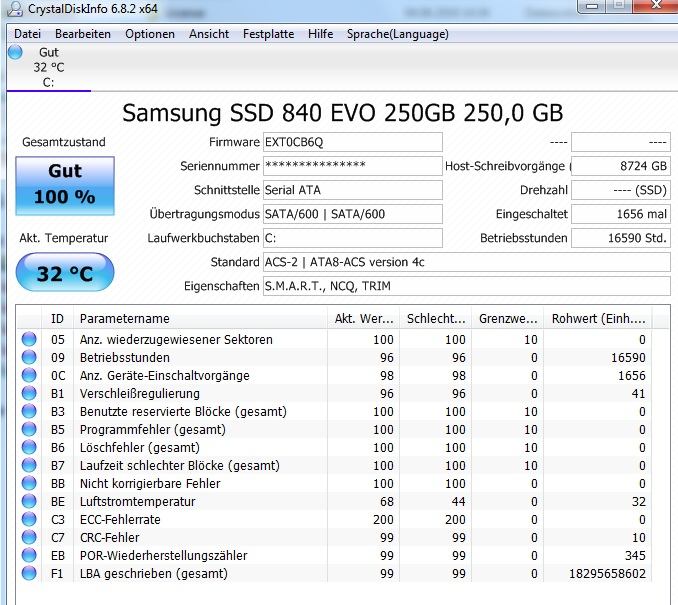
Task: Click the Samsung SSD 840 EVO title
Action: click(x=342, y=113)
